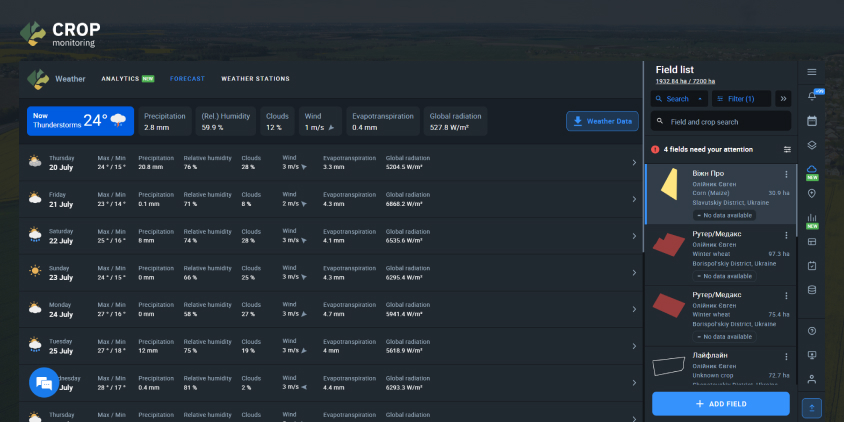
Task: Open three-dot menu for Вокн Про field
Action: click(787, 175)
